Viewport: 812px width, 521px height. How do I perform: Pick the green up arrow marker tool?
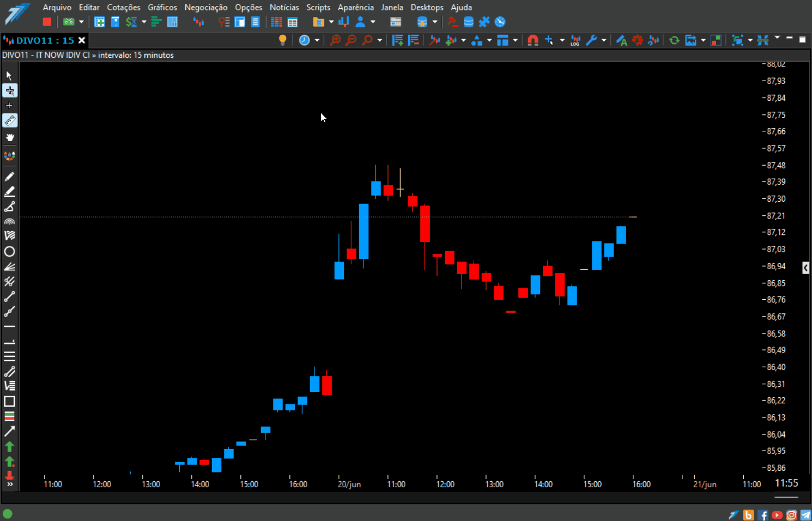coord(9,446)
